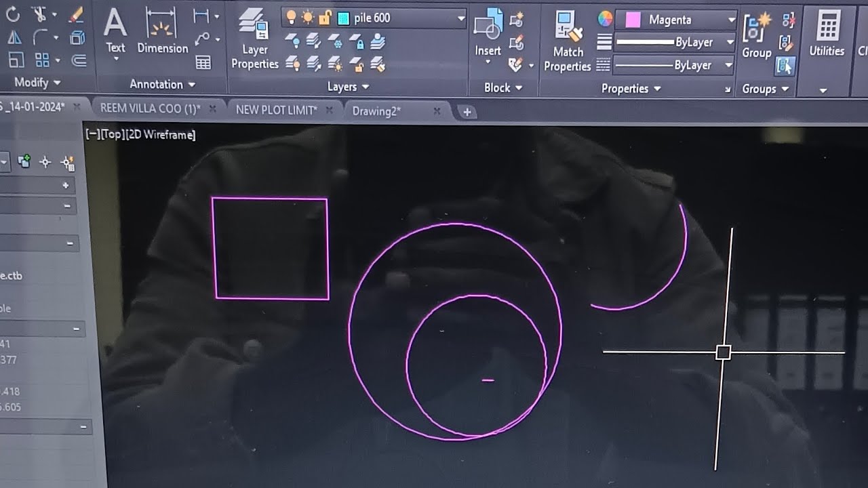Open the pile 600 layer dropdown

point(461,18)
